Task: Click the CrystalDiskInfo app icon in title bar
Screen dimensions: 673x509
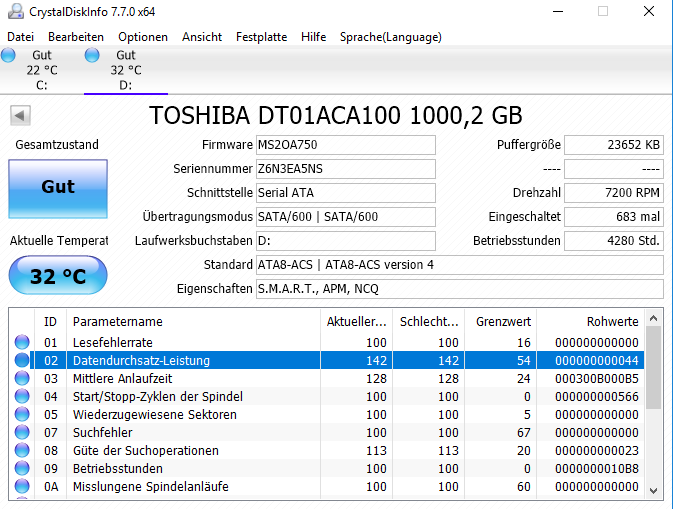Action: tap(16, 11)
